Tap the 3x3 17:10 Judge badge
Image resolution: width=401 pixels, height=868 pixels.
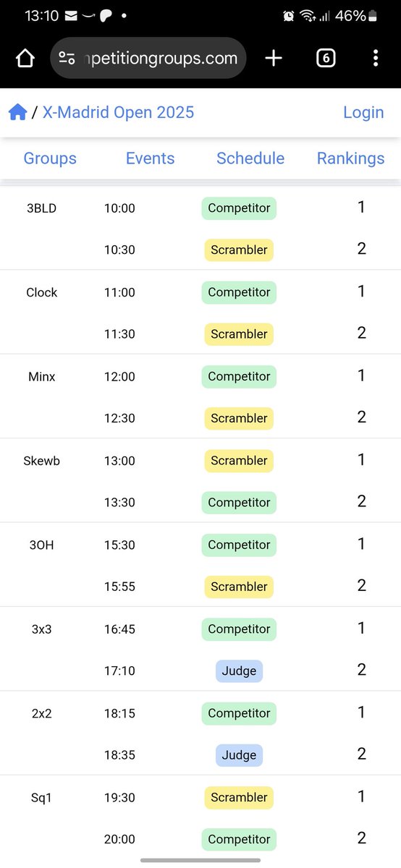coord(239,671)
